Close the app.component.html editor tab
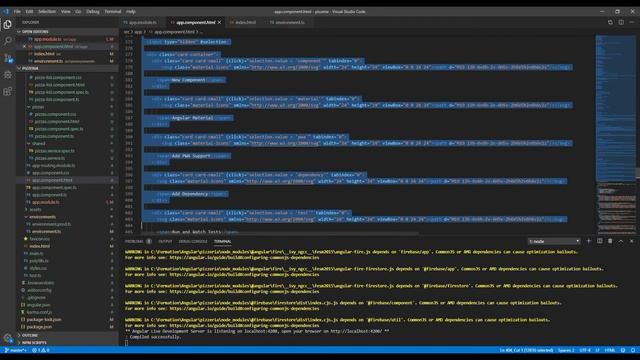This screenshot has height=360, width=640. coord(220,22)
